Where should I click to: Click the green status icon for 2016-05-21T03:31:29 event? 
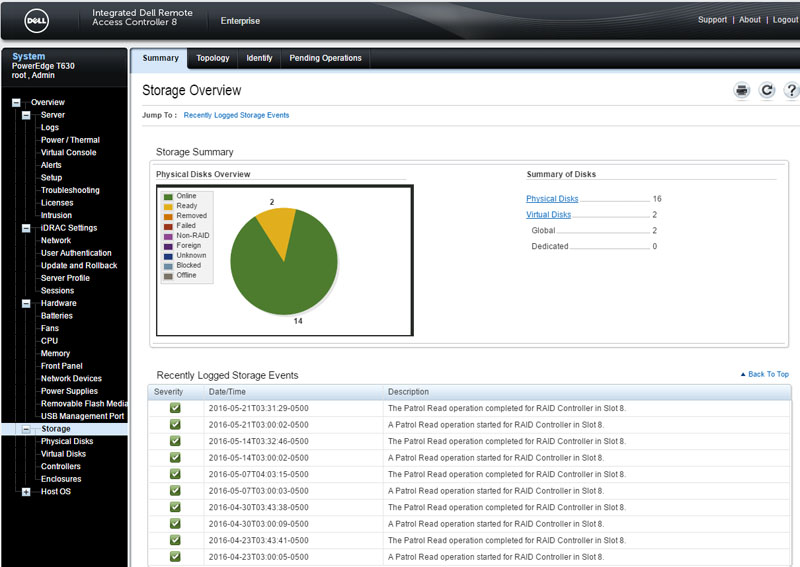click(x=175, y=408)
